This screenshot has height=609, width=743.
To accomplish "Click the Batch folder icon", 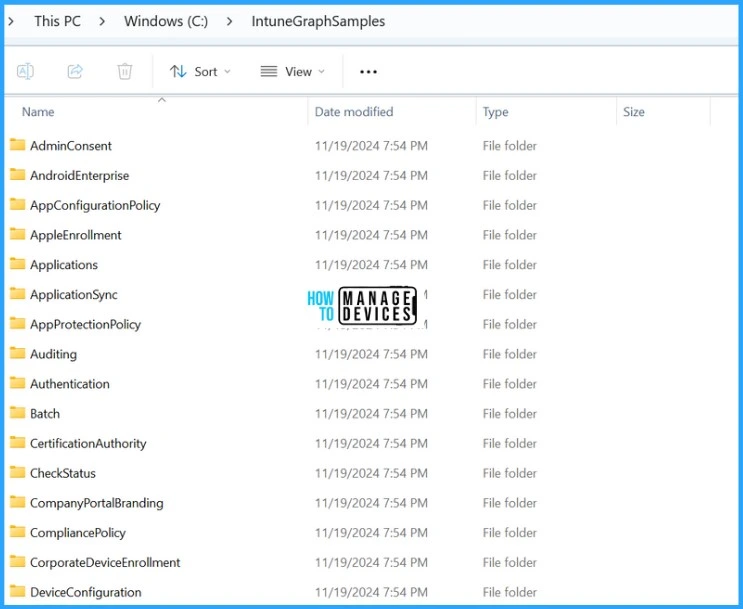I will 18,413.
